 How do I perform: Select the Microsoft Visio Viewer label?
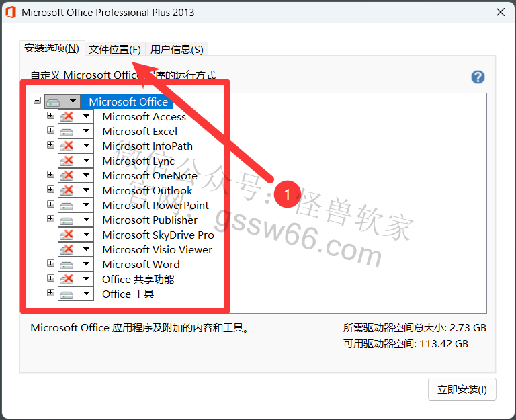(x=157, y=250)
